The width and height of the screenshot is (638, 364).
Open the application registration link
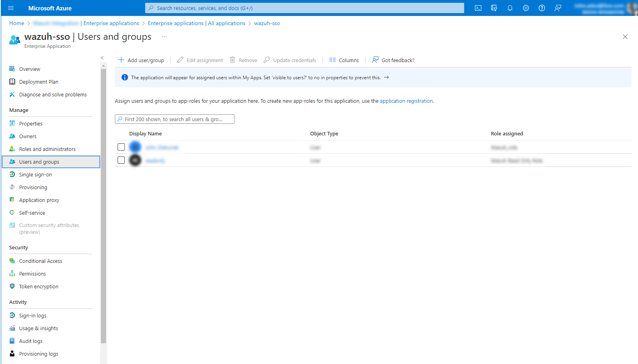[x=406, y=101]
